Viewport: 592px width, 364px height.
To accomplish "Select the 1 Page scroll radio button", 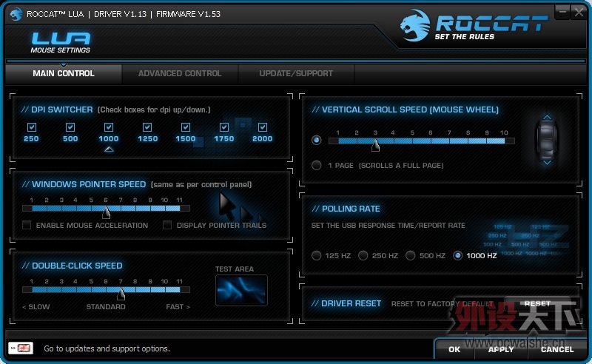I will click(317, 165).
